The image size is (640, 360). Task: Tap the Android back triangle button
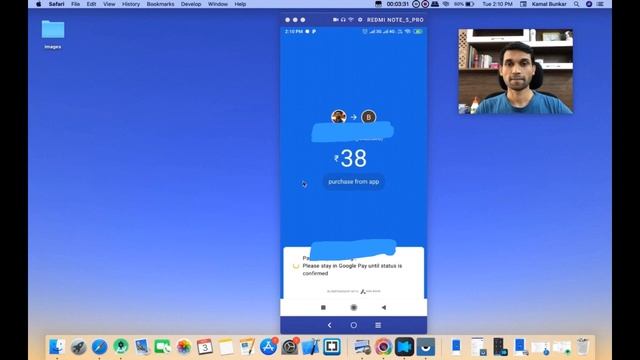click(384, 307)
